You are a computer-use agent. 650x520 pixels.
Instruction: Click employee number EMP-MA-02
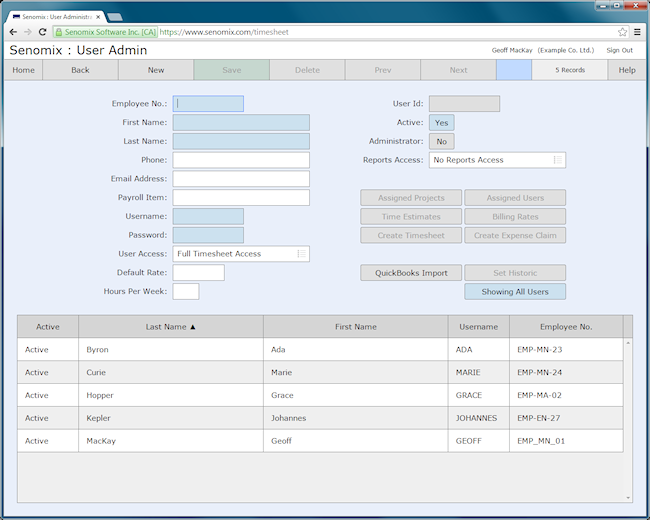coord(539,395)
